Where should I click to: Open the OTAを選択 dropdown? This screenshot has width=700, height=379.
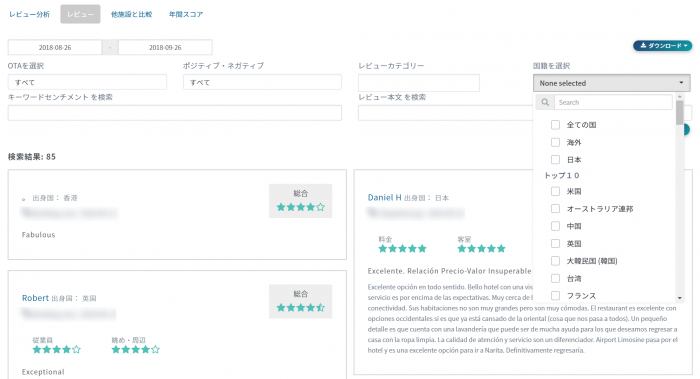click(87, 82)
